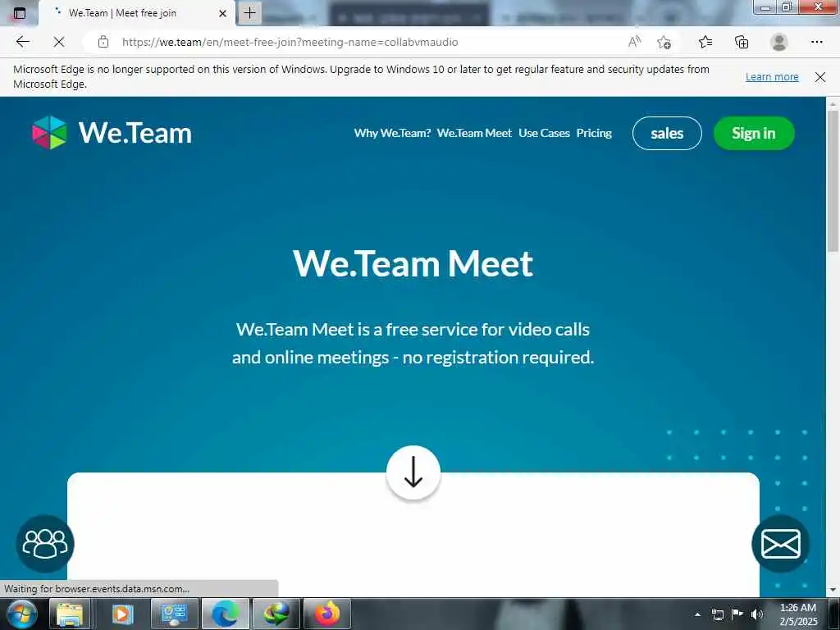Open the Windows Start orb

coord(21,614)
